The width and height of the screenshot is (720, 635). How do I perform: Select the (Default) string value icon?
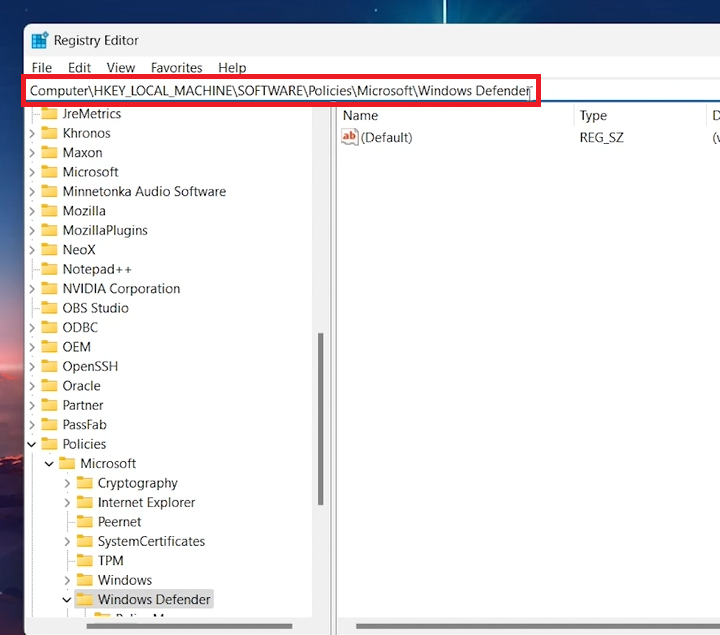tap(349, 137)
